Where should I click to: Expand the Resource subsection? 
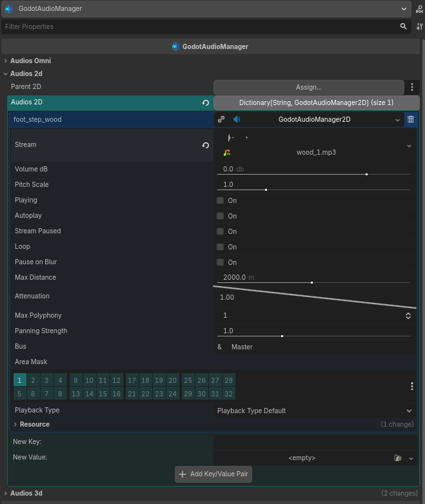pos(15,425)
